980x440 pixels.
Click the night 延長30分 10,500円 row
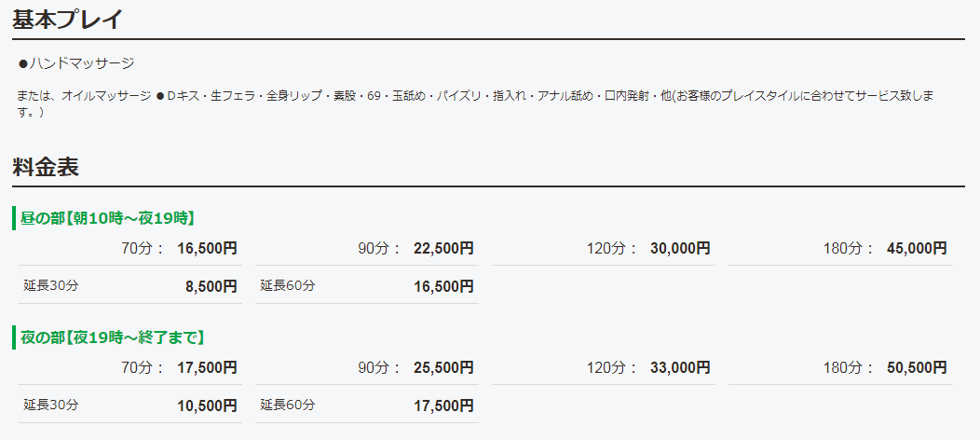(x=130, y=405)
